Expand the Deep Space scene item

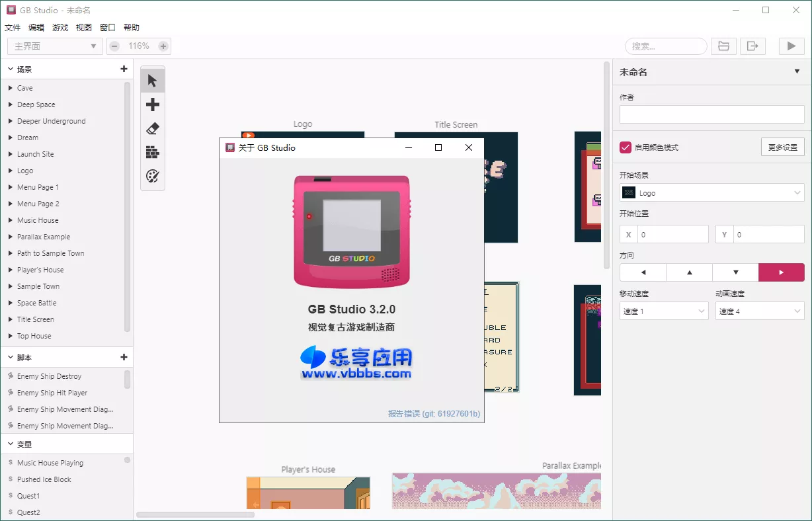point(11,104)
